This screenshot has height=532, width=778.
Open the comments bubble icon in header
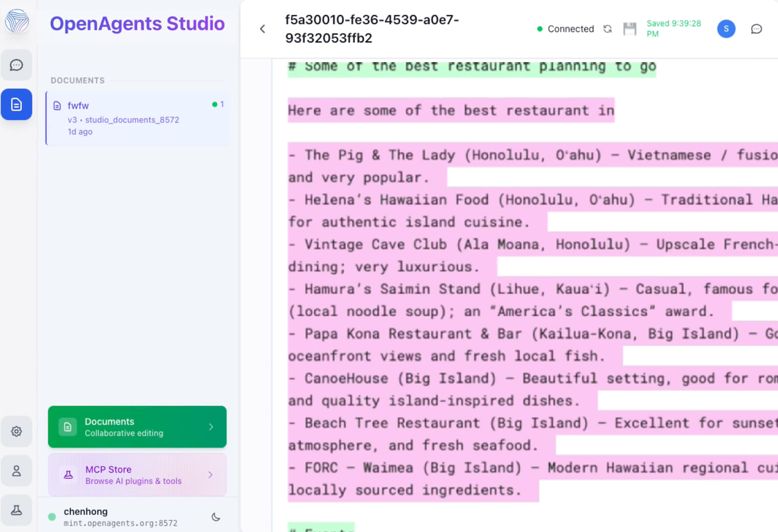coord(756,29)
